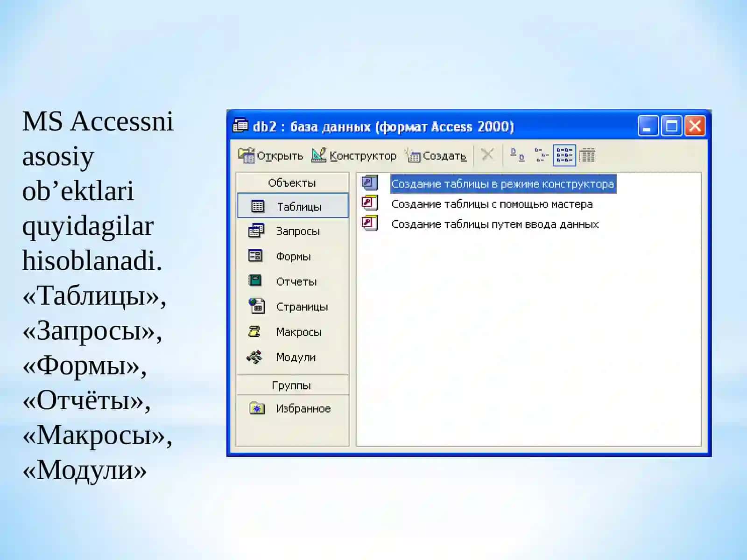Select the Таблицы object category
The width and height of the screenshot is (747, 560).
point(293,206)
